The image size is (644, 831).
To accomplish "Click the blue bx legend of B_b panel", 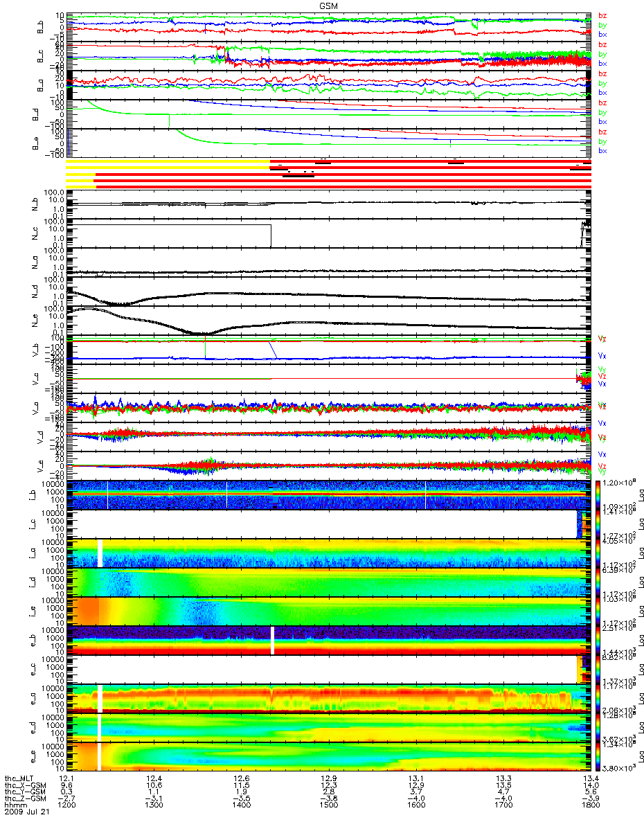I will (x=602, y=33).
